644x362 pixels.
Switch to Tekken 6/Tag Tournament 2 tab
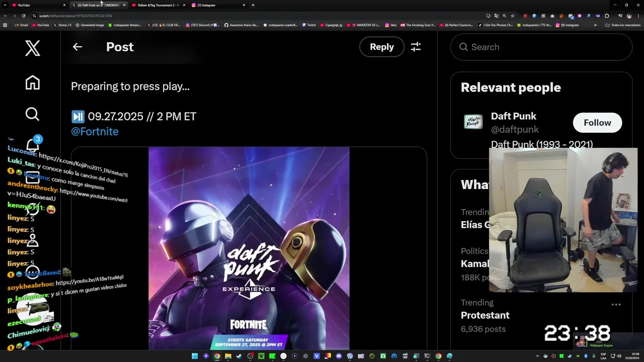(x=158, y=5)
